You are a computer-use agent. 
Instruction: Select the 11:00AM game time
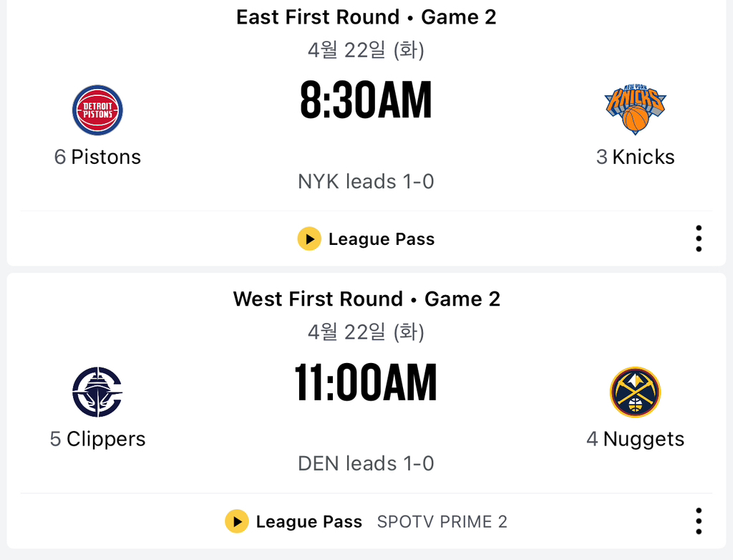pyautogui.click(x=366, y=383)
